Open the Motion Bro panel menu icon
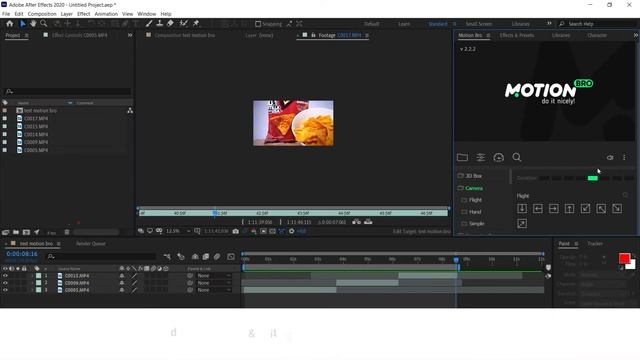The image size is (640, 360). click(x=488, y=36)
